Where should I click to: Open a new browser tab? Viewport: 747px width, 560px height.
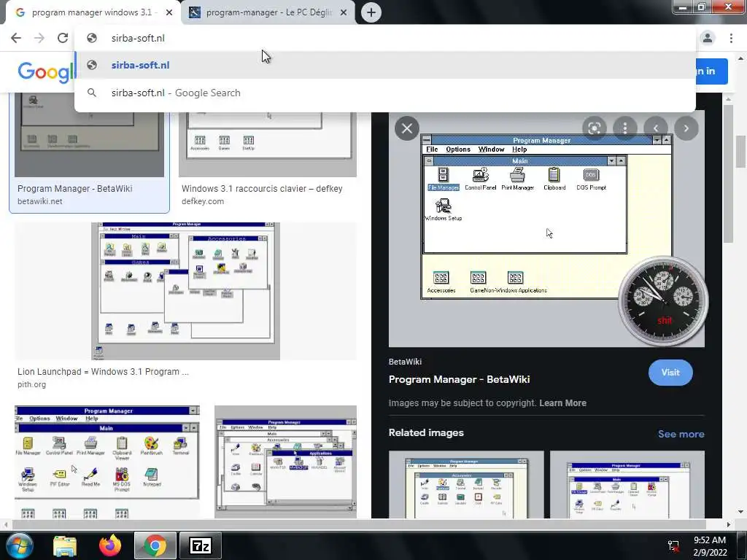tap(371, 12)
